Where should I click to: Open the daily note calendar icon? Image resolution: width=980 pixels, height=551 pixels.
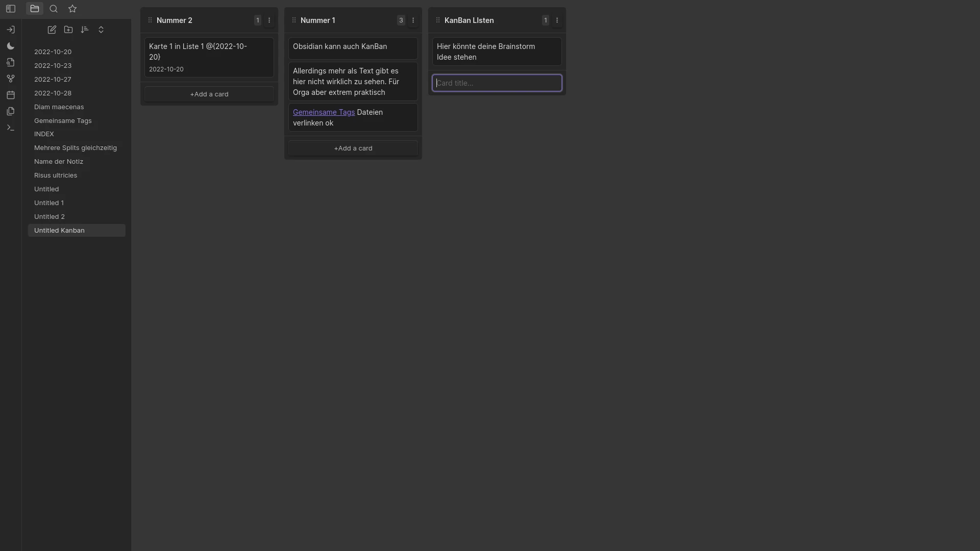[11, 95]
